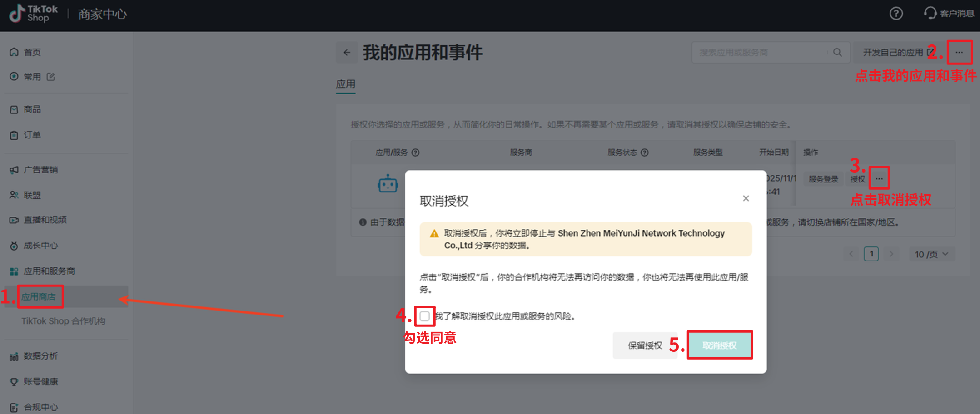980x414 pixels.
Task: Click the help icon beside 应用/服务
Action: click(x=415, y=153)
